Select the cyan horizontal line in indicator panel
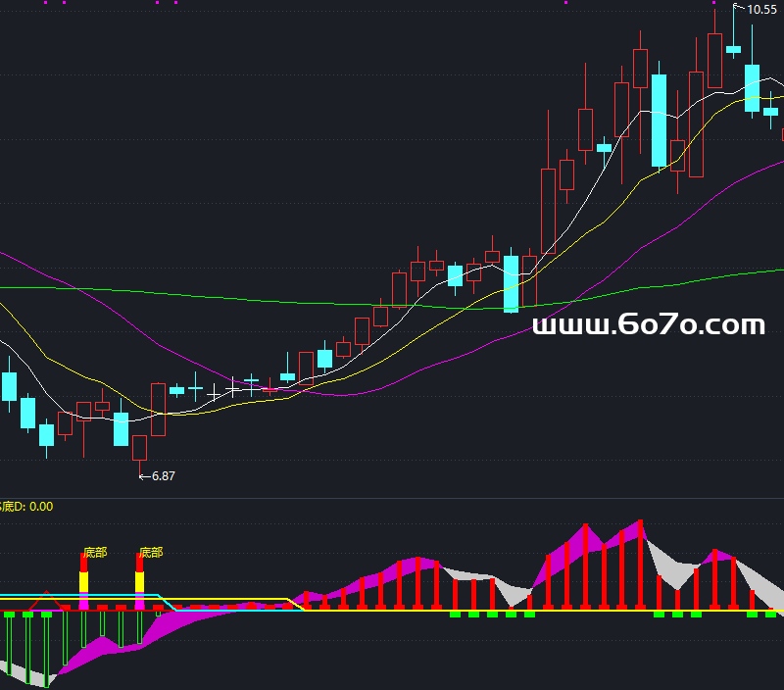784x690 pixels. [78, 595]
